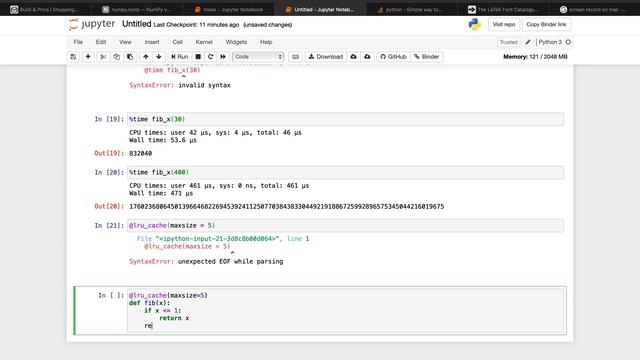640x360 pixels.
Task: Click the kernel idle circle indicator
Action: (x=568, y=42)
